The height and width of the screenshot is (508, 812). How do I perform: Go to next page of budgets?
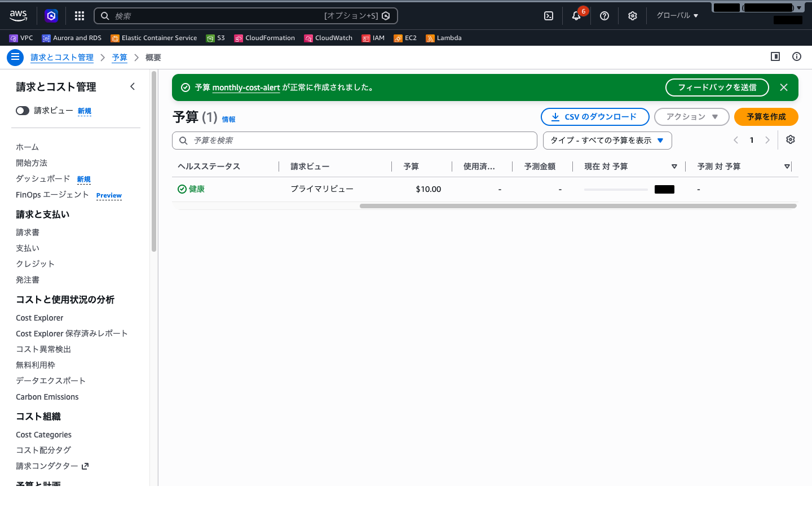point(767,140)
